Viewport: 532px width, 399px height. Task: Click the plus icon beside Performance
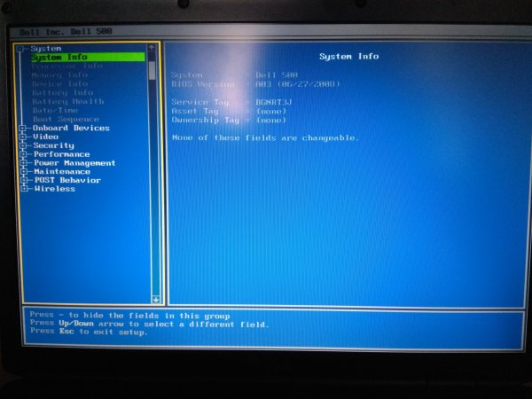coord(23,154)
